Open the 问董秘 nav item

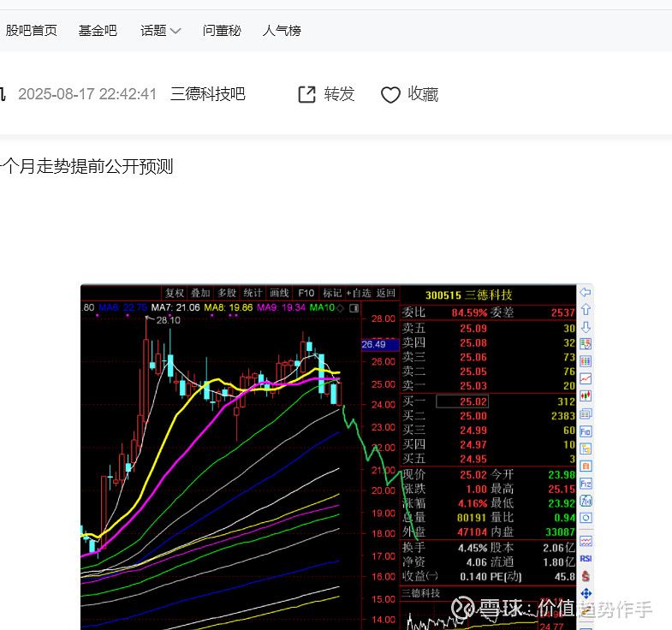tap(222, 31)
